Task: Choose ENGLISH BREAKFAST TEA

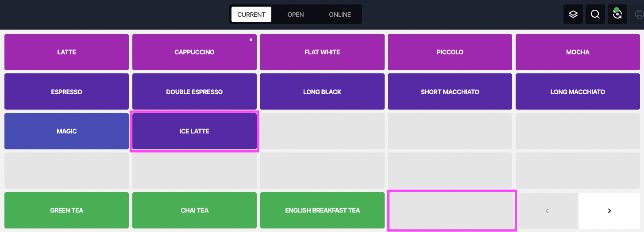Action: pos(322,210)
